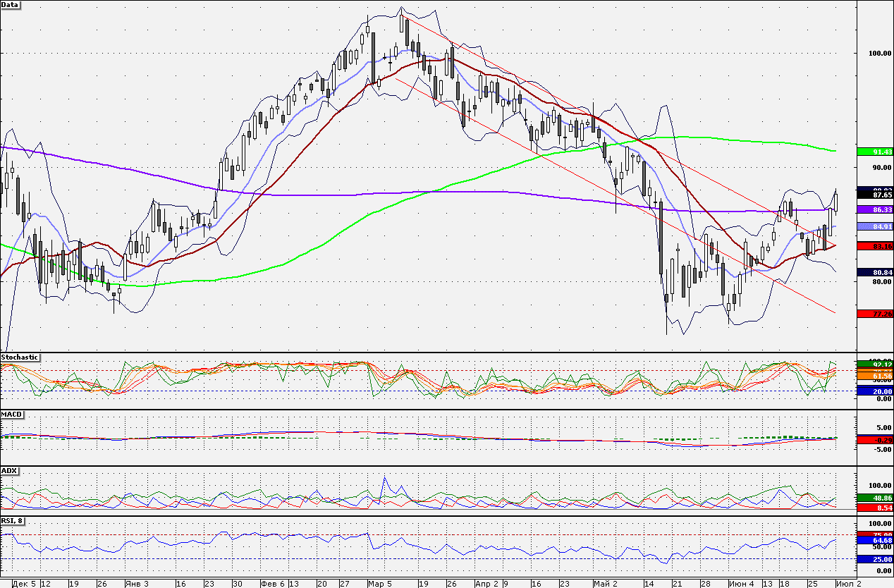
Task: Click the light blue 84.91 price tag
Action: (x=874, y=226)
